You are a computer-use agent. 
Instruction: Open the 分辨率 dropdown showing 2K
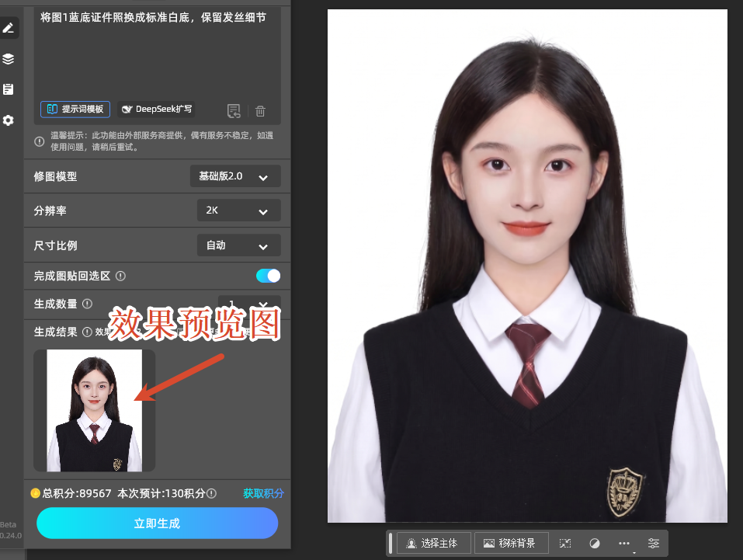click(x=238, y=210)
